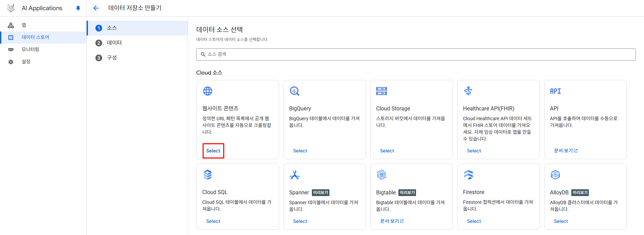The image size is (644, 235).
Task: Click the 설정 gear icon
Action: click(x=11, y=62)
